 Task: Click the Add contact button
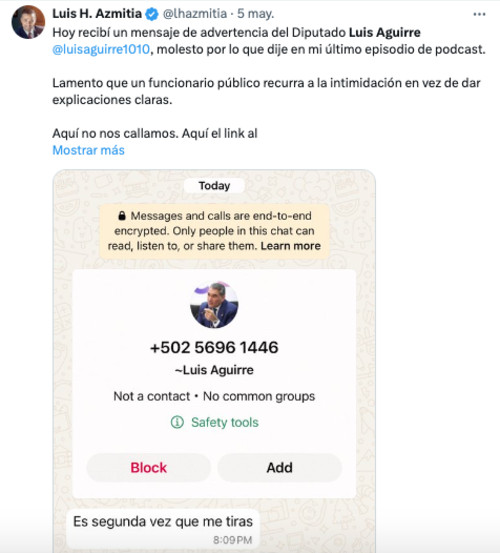[x=280, y=468]
